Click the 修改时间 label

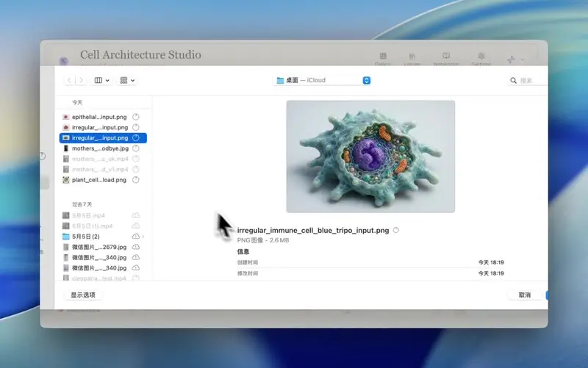[248, 273]
